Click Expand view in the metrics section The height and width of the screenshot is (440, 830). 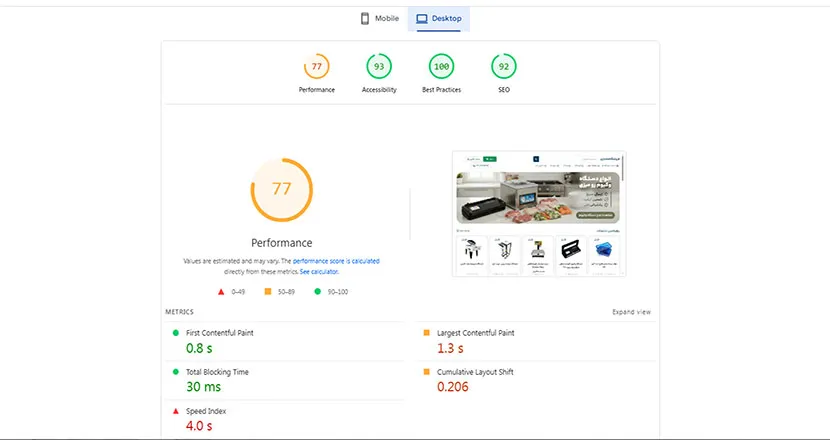[631, 312]
